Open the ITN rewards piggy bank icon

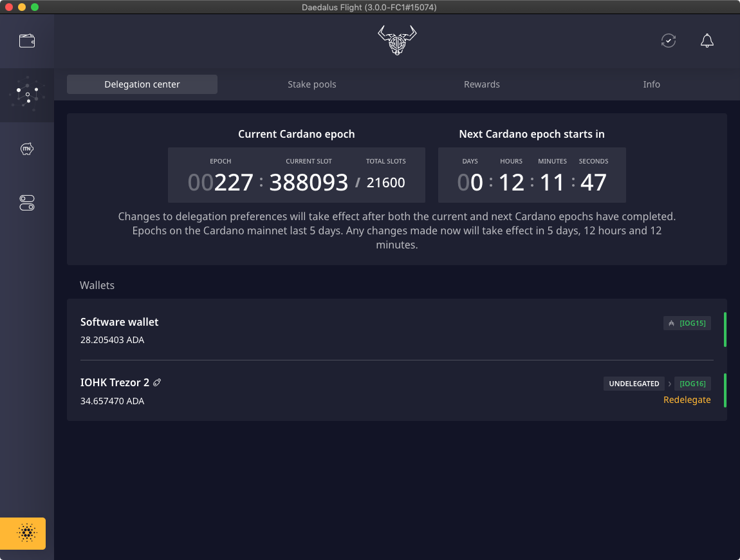[x=27, y=149]
